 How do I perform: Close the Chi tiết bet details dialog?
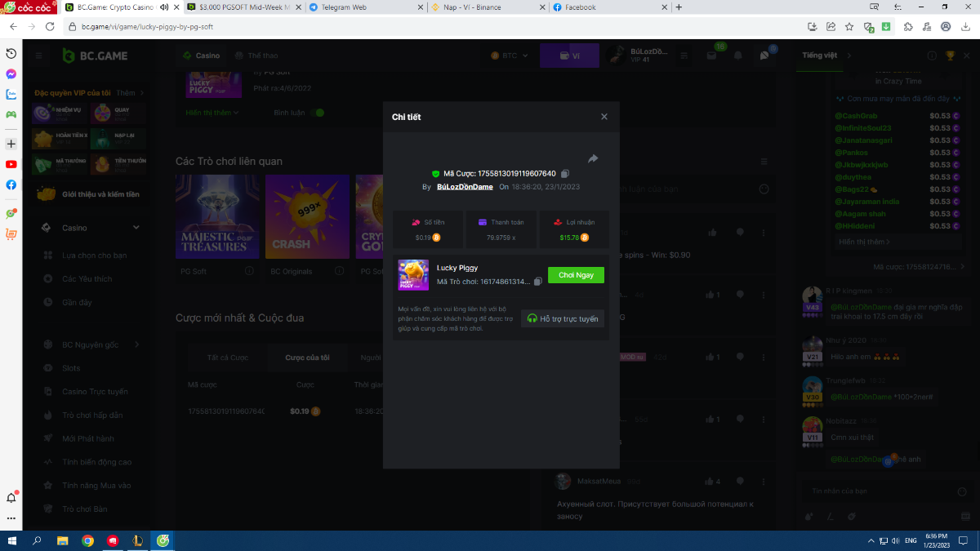604,117
